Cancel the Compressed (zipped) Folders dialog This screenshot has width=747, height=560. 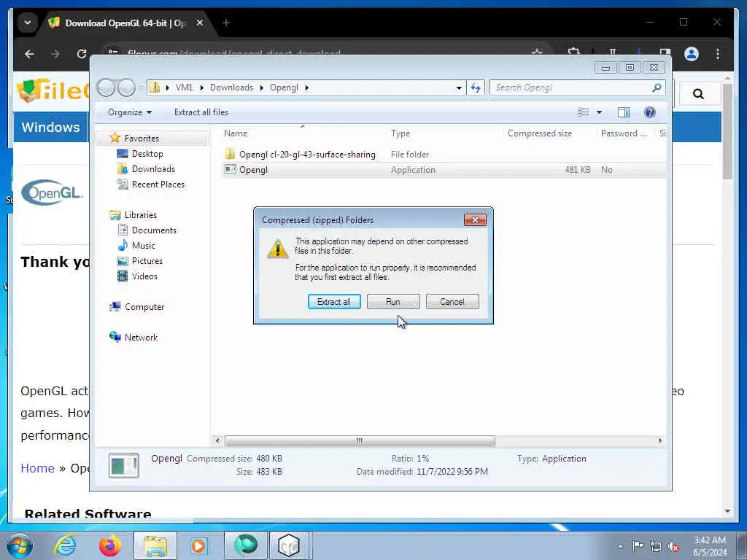click(x=452, y=301)
